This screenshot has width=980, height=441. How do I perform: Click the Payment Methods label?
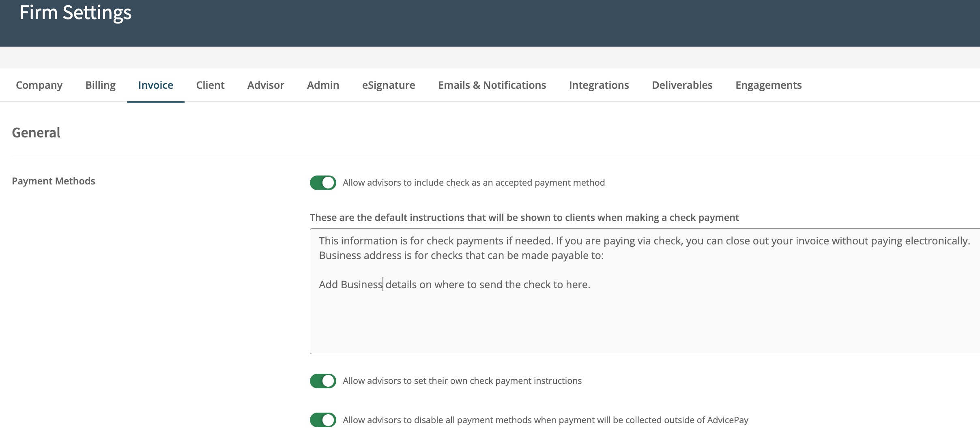pos(54,181)
